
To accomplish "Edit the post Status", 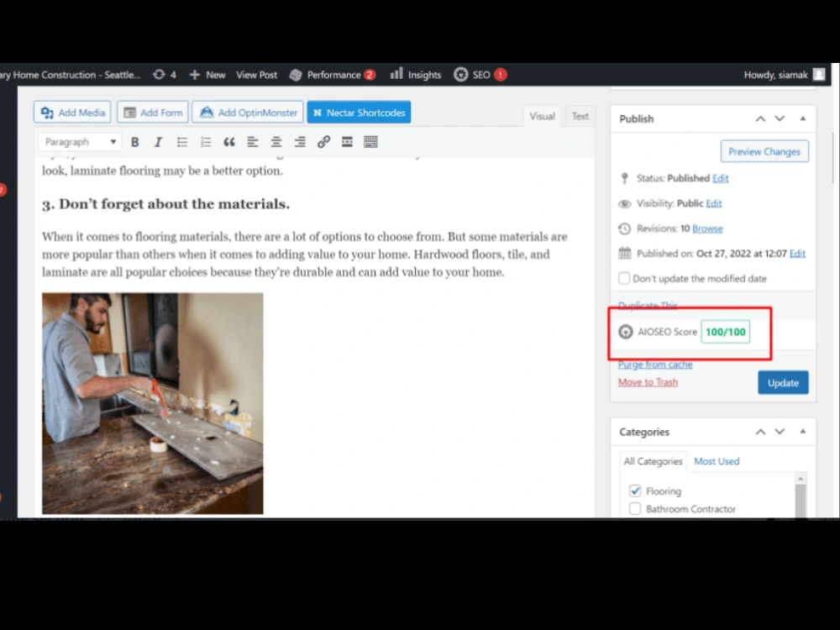I will 721,178.
